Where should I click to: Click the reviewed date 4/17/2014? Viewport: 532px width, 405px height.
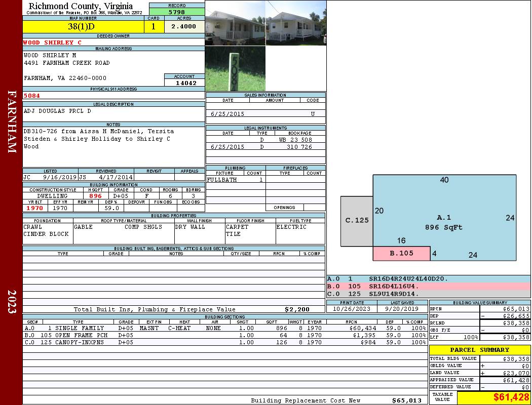click(116, 177)
